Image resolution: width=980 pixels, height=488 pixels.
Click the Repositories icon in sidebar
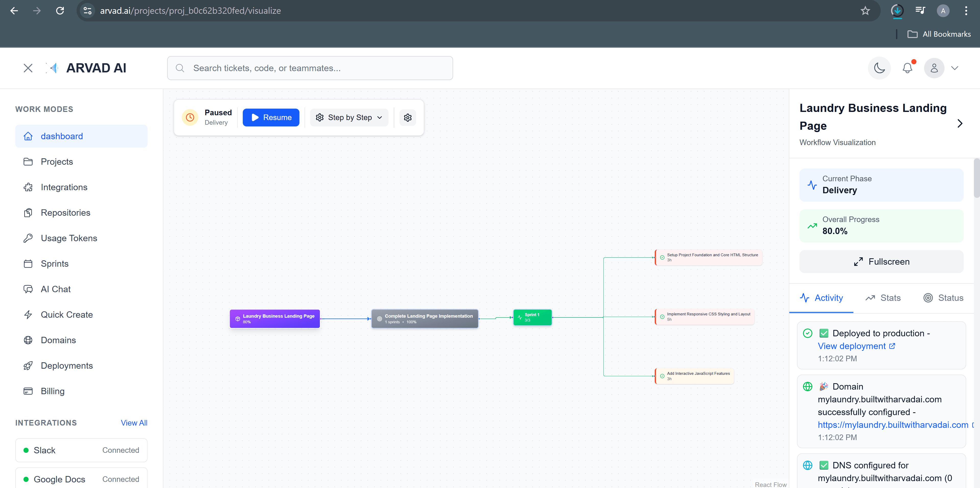point(28,212)
